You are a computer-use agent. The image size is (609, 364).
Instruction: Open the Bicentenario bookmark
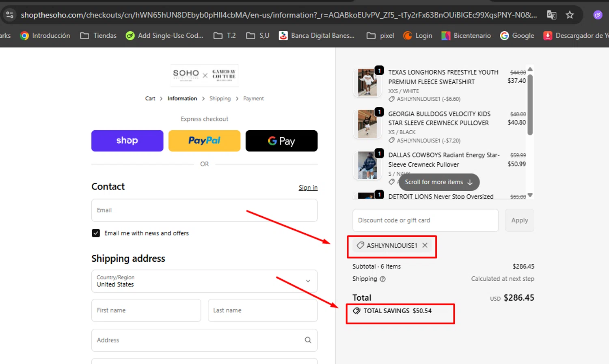coord(466,36)
